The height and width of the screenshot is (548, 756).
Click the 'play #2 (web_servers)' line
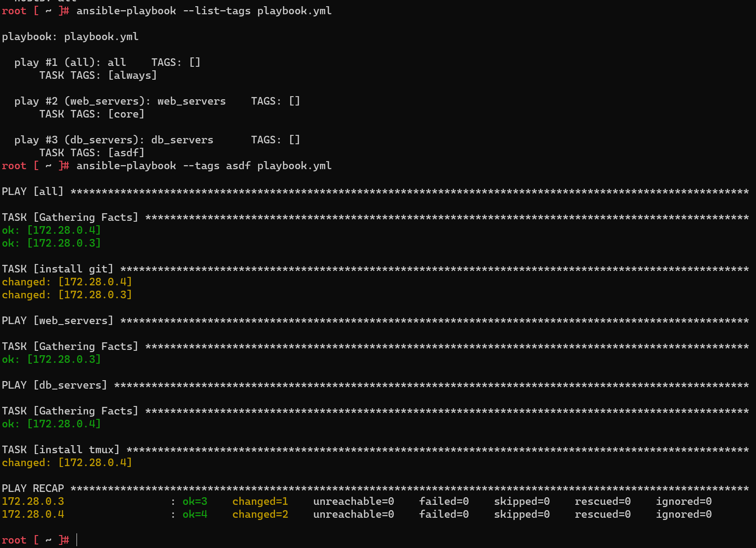click(x=120, y=101)
